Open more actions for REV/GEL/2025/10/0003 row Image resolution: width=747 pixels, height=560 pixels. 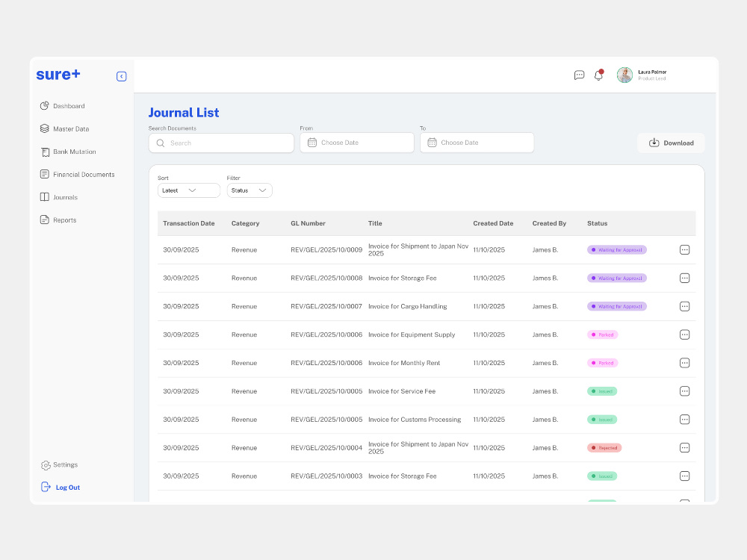[684, 476]
